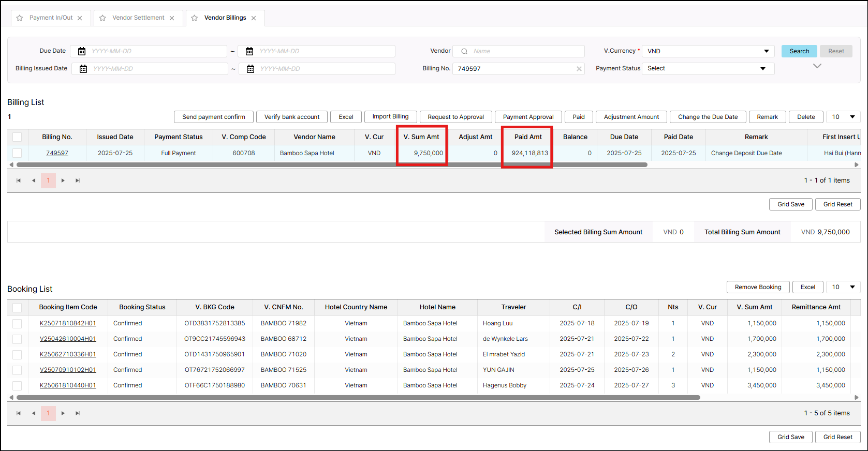
Task: Switch to the Payment In/Out tab
Action: click(51, 18)
